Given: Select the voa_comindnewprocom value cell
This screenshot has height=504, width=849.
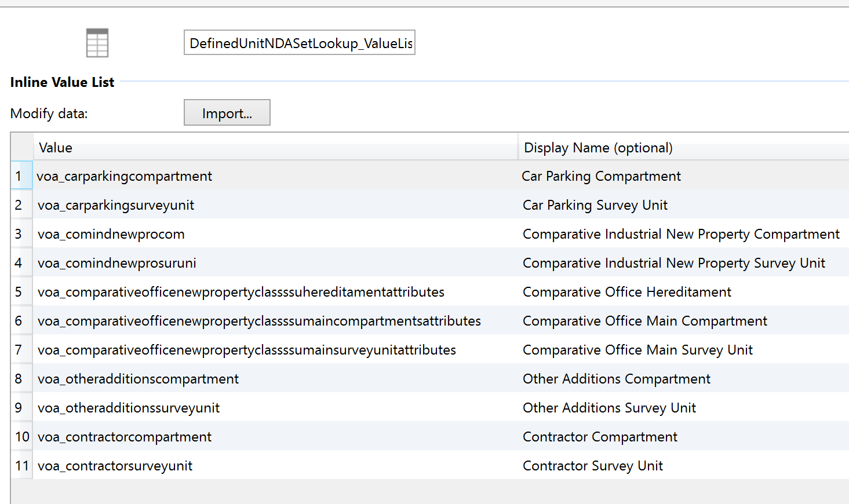Looking at the screenshot, I should (111, 233).
